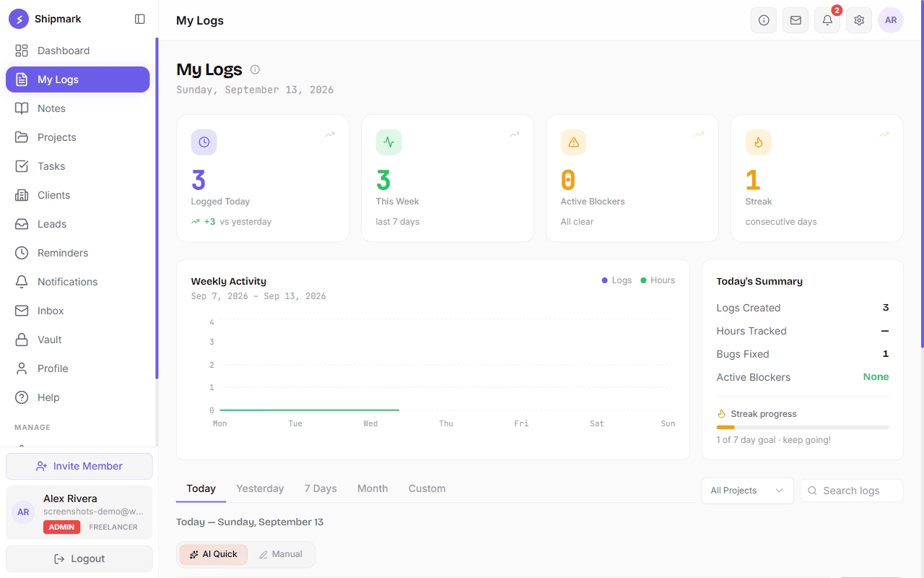Switch to the 7 Days tab
Viewport: 924px width, 578px height.
click(321, 488)
